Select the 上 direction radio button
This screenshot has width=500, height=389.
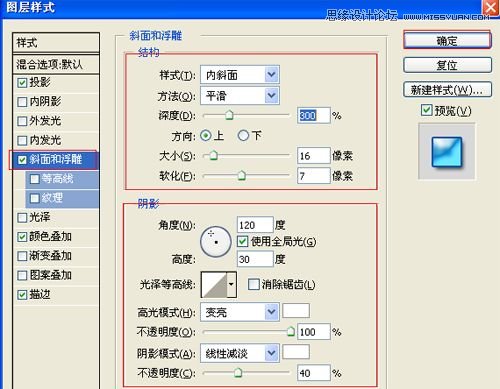[206, 135]
